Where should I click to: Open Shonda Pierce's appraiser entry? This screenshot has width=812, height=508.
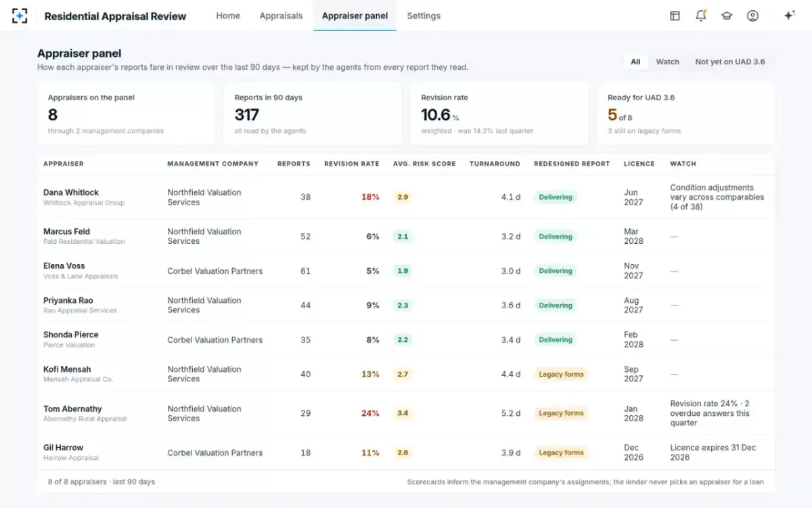coord(406,340)
